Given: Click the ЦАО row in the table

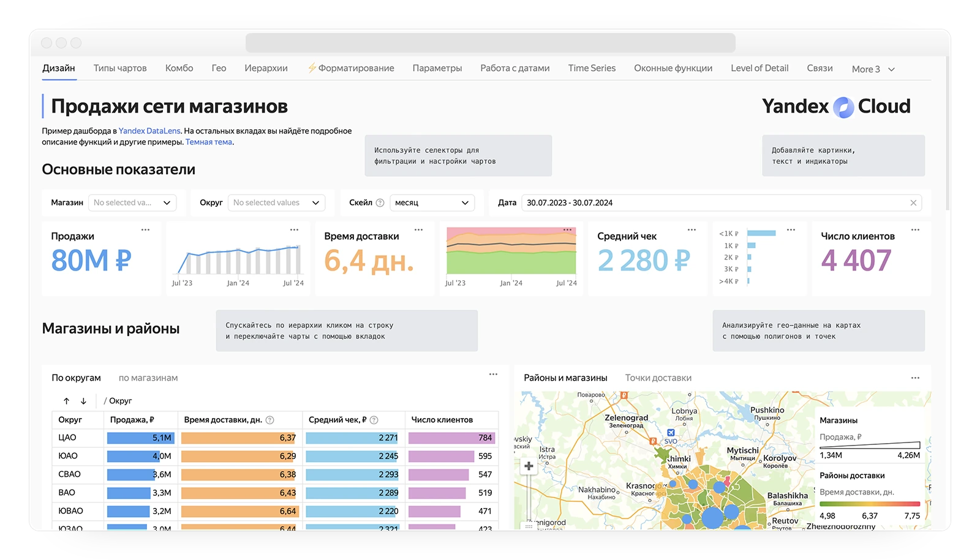Looking at the screenshot, I should pyautogui.click(x=275, y=438).
